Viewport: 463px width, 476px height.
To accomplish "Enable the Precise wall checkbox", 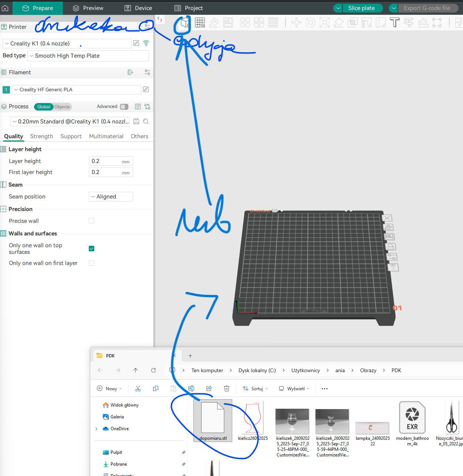I will (x=92, y=221).
